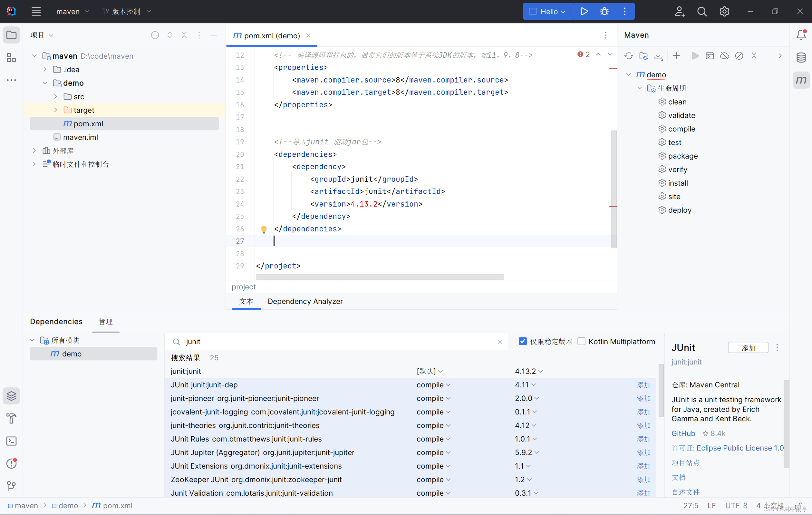This screenshot has height=515, width=812.
Task: Open maven project dropdown
Action: [72, 12]
